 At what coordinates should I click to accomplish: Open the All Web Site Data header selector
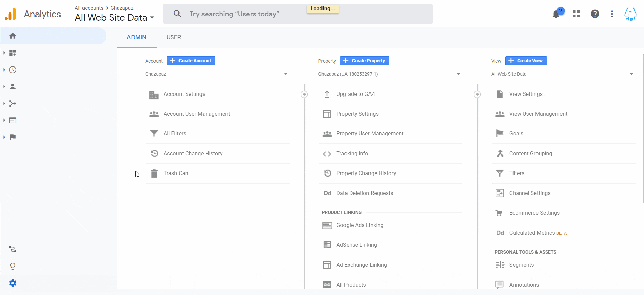coord(115,18)
